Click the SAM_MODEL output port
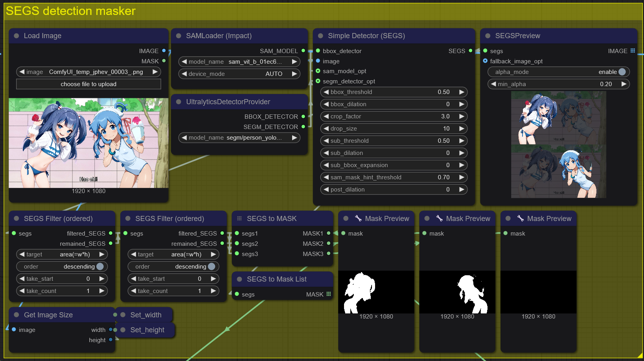The image size is (644, 361). [x=303, y=51]
